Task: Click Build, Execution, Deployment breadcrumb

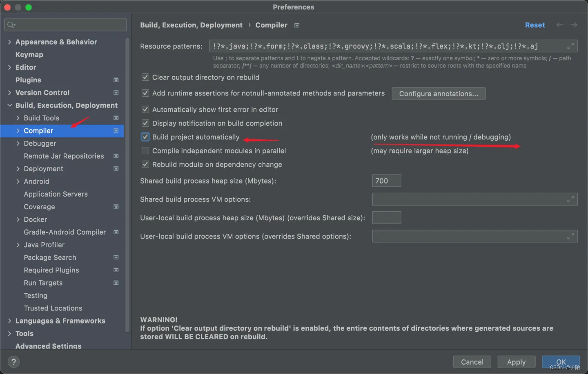Action: [191, 25]
